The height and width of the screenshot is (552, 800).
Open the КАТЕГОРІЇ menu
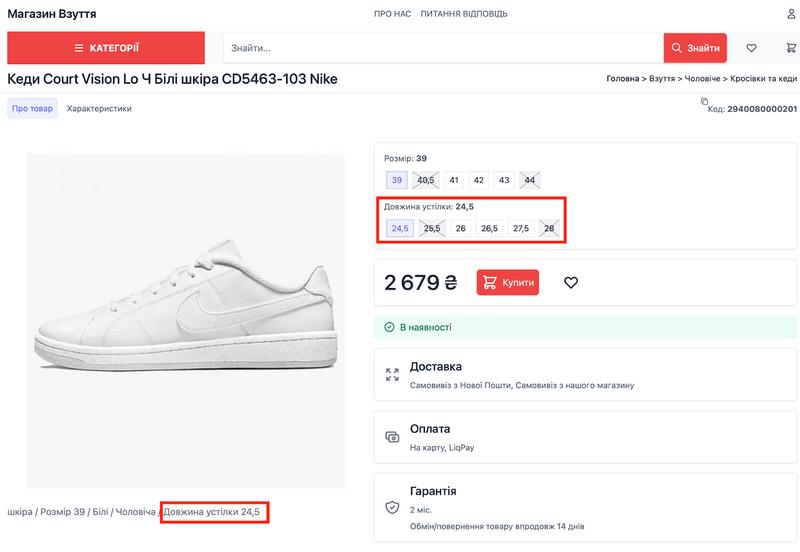point(106,48)
